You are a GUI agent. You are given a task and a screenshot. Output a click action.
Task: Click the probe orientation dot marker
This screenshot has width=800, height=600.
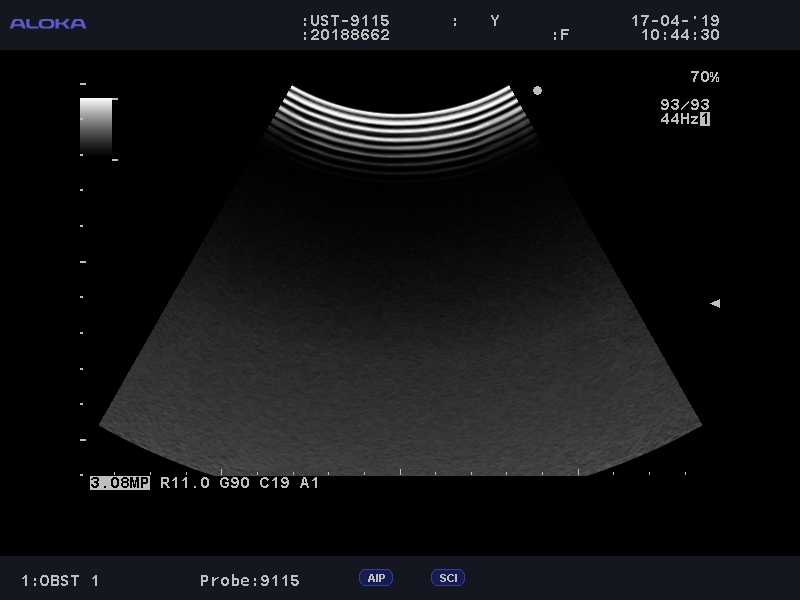click(537, 91)
